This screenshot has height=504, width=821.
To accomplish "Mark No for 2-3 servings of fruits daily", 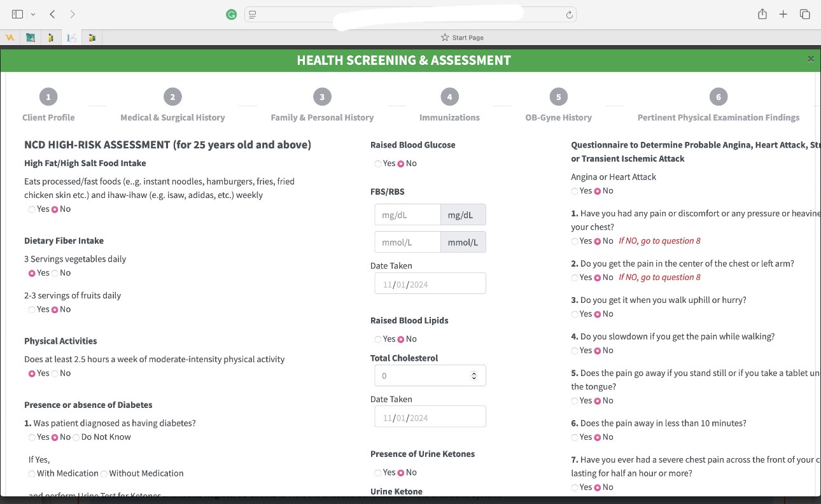I will 55,310.
